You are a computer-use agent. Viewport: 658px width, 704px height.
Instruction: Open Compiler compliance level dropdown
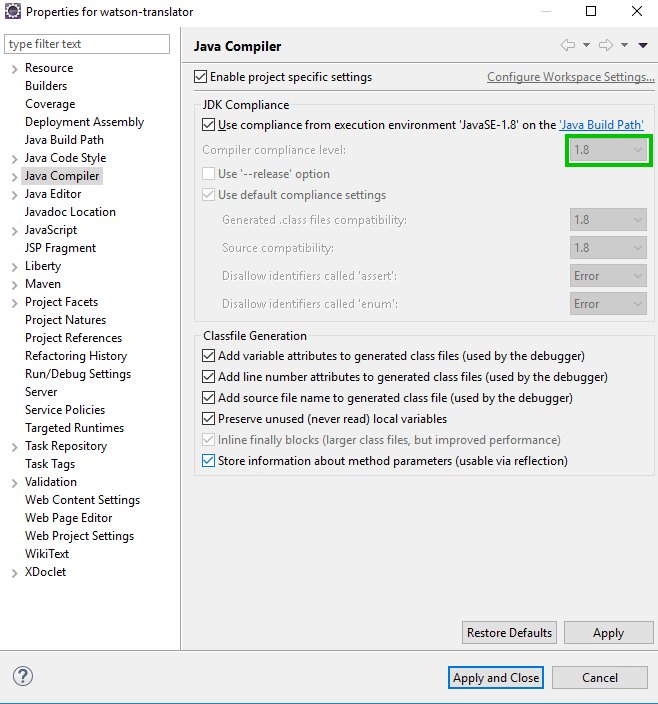click(608, 150)
